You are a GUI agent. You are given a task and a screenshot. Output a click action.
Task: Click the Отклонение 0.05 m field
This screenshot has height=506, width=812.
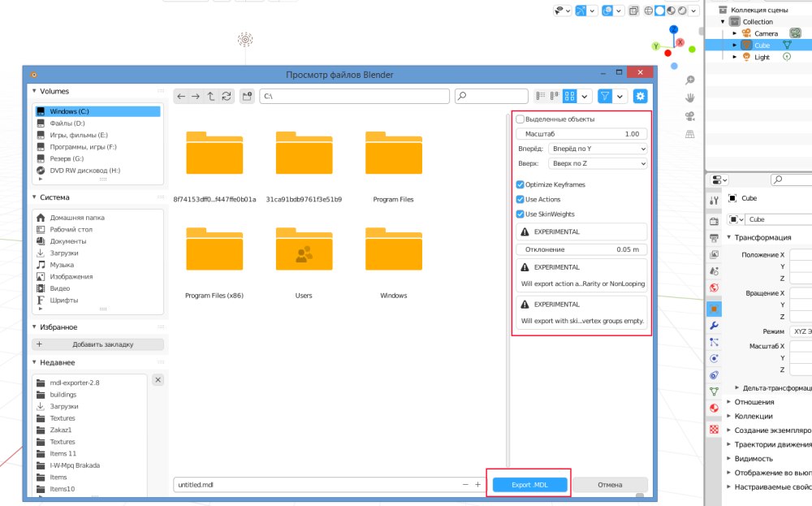pos(581,249)
